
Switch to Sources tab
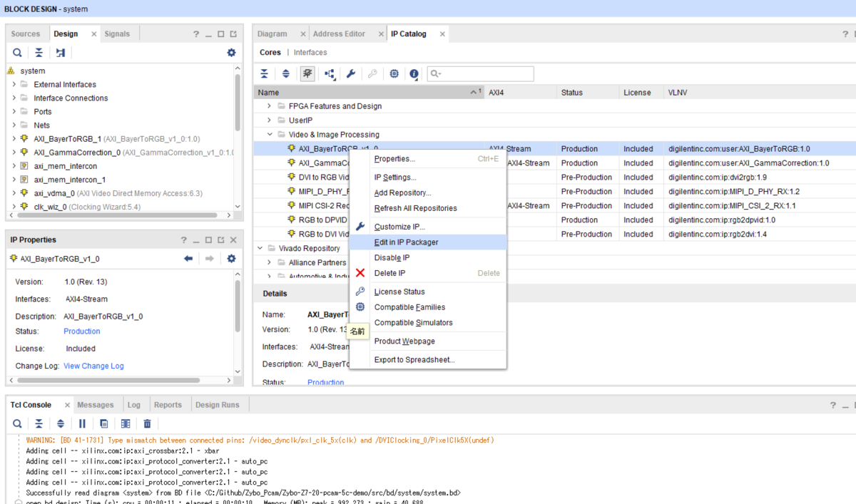click(26, 34)
